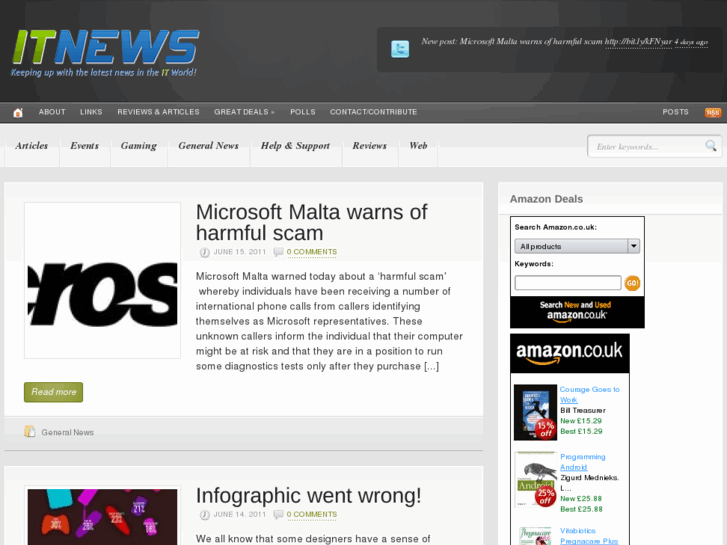The image size is (727, 545).
Task: Expand the Great Deals menu
Action: tap(244, 112)
